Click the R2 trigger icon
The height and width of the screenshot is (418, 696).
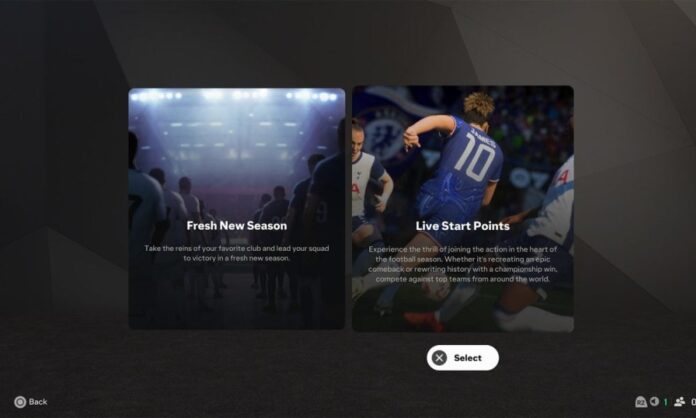click(x=641, y=402)
